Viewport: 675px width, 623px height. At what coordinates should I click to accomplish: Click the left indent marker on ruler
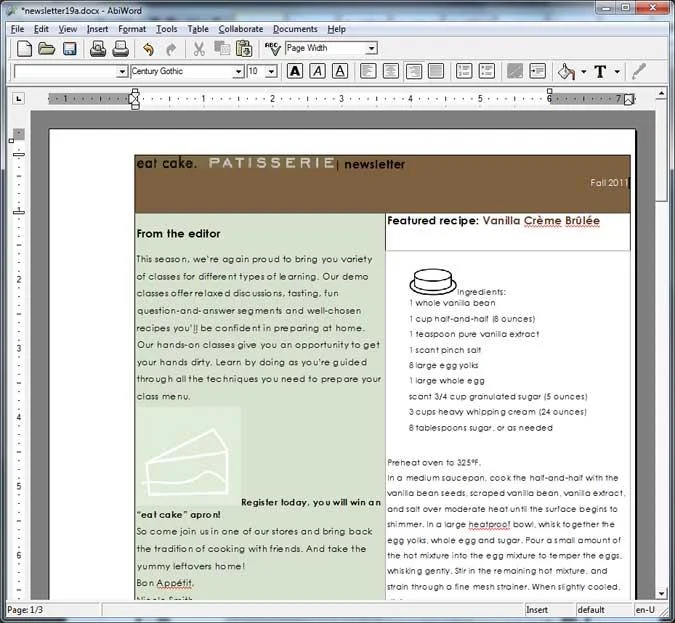coord(135,99)
